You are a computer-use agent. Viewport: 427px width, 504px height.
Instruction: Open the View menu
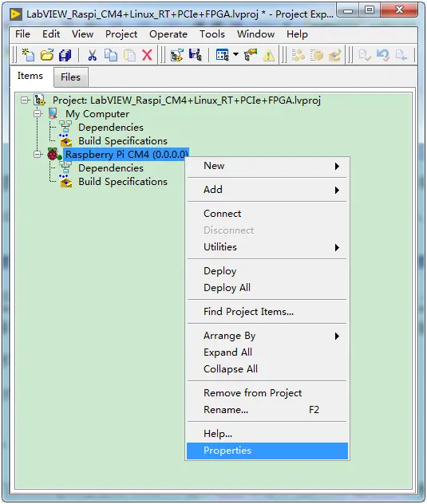click(82, 34)
